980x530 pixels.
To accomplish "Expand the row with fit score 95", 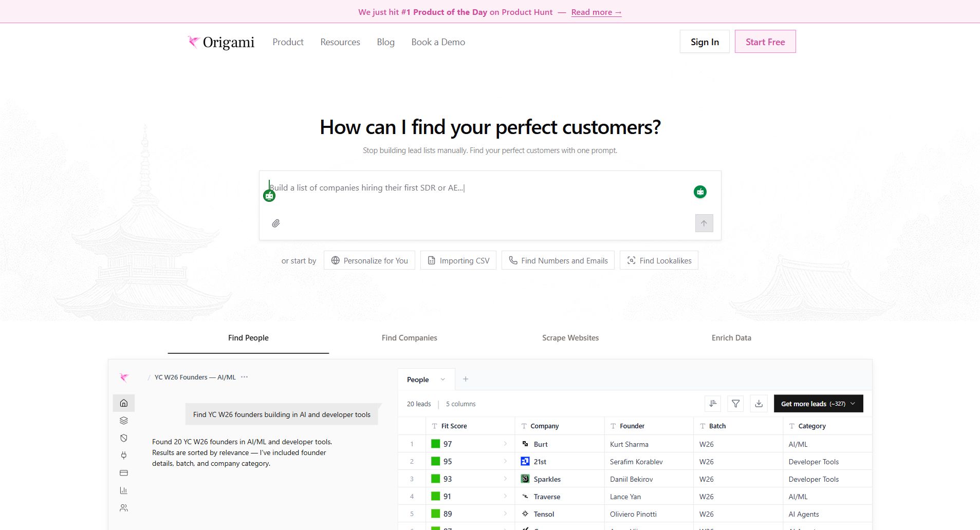I will [x=505, y=461].
